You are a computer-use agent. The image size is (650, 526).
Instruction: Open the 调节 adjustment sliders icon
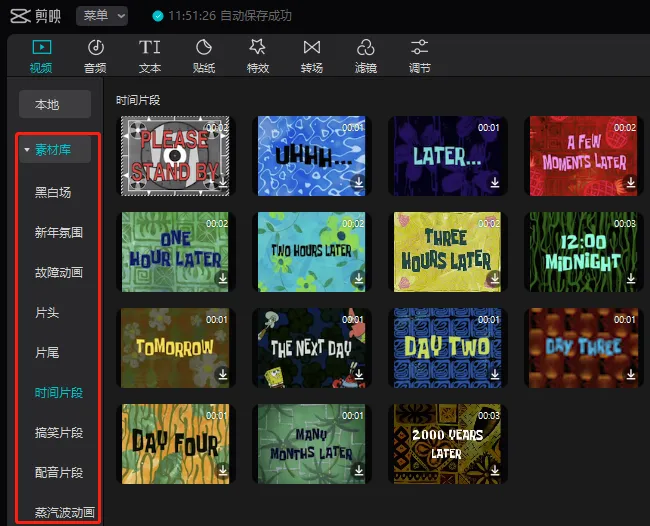coord(420,48)
